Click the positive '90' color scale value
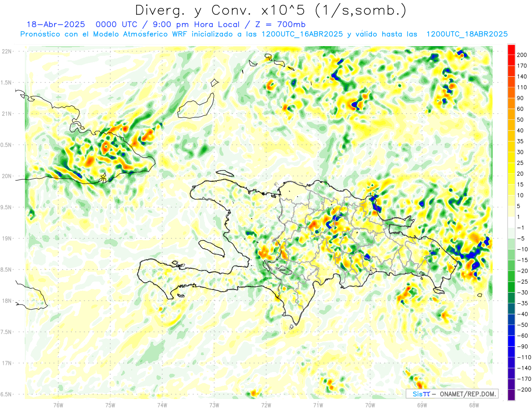Image resolution: width=532 pixels, height=411 pixels. coord(521,98)
